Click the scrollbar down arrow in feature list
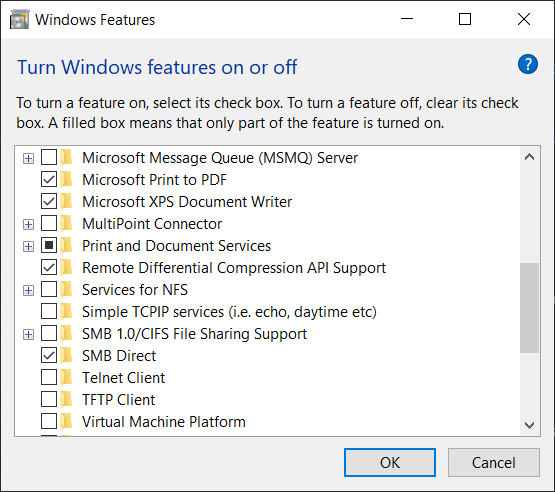Viewport: 555px width, 492px height. [x=529, y=425]
